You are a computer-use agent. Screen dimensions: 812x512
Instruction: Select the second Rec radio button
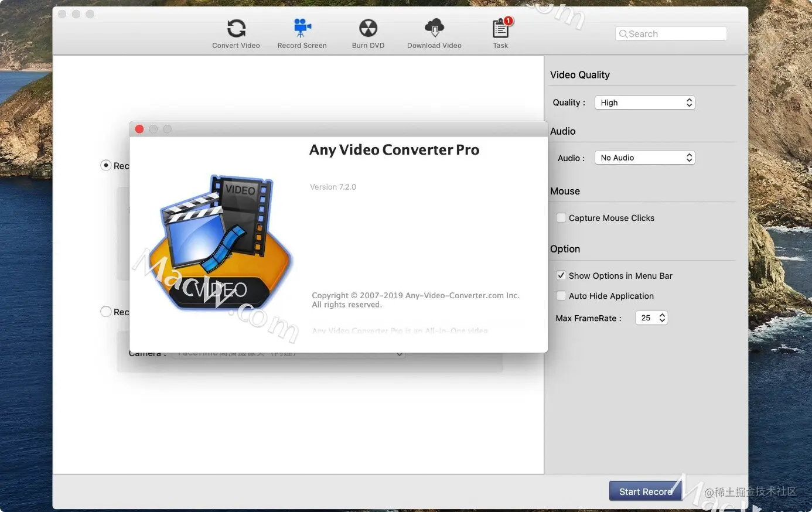106,312
